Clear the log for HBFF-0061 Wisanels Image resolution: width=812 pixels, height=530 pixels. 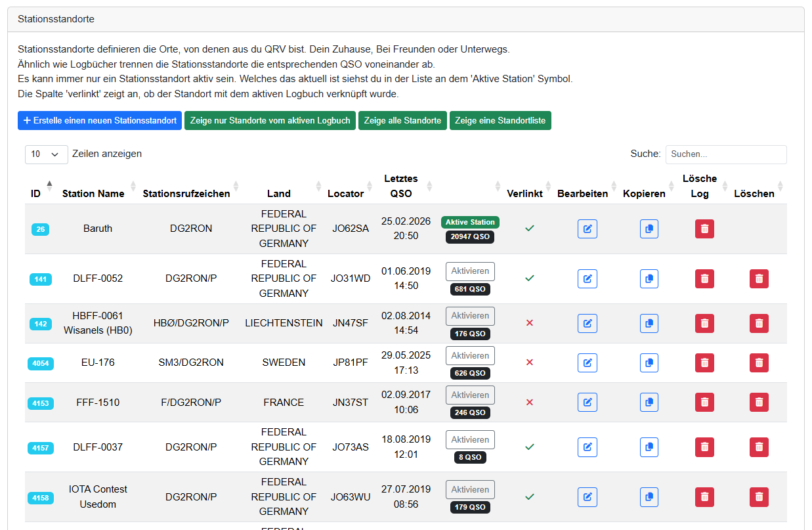(x=704, y=323)
